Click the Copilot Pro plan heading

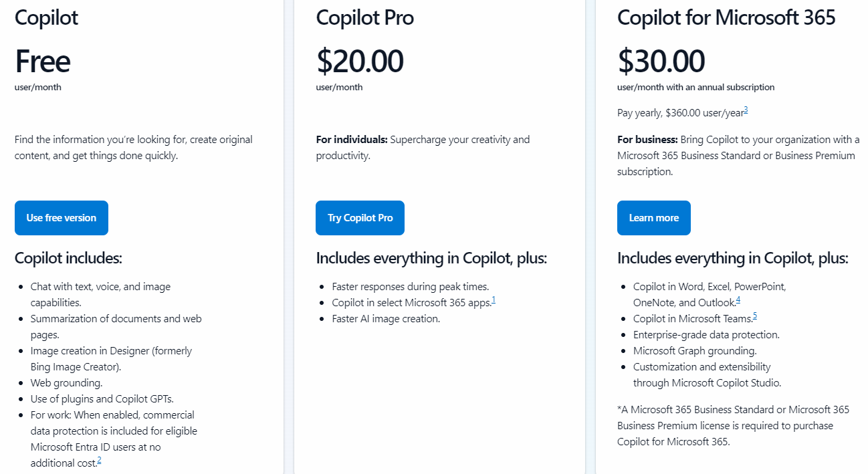pyautogui.click(x=364, y=18)
